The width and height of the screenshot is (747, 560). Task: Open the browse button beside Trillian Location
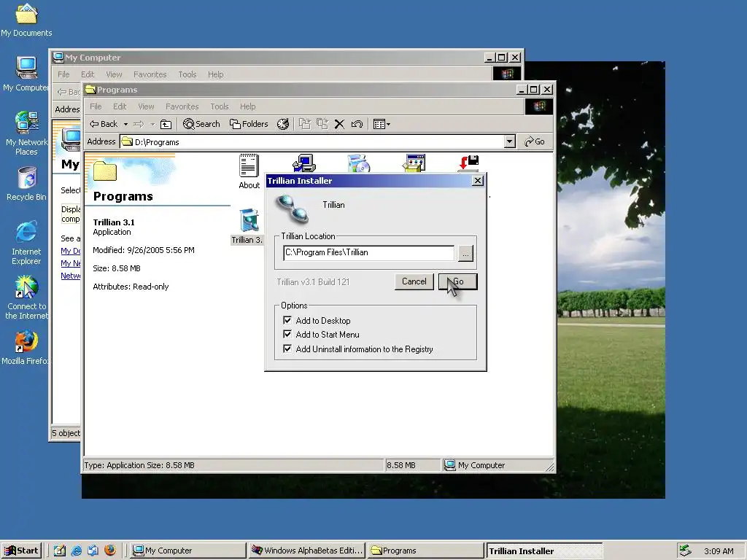[x=465, y=253]
